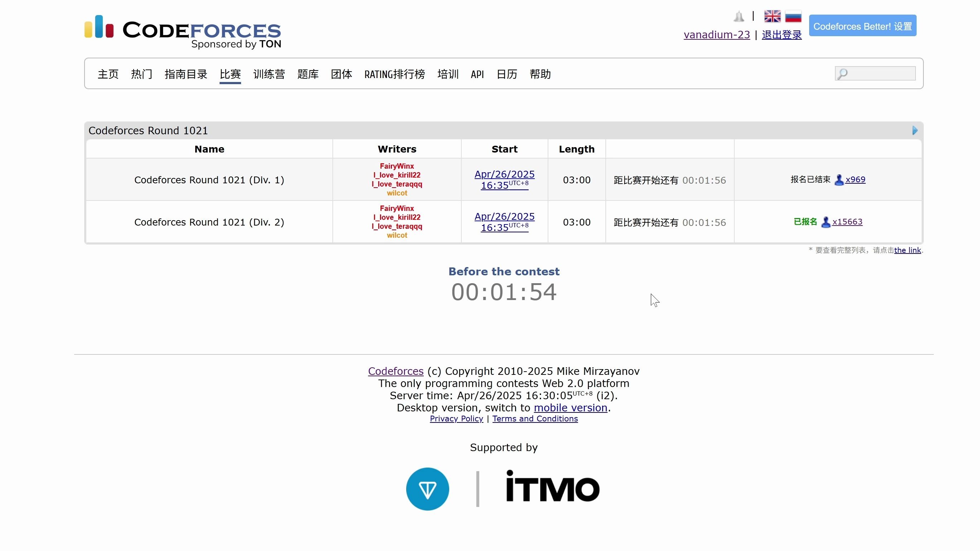
Task: Click the search magnifier icon
Action: tap(842, 74)
